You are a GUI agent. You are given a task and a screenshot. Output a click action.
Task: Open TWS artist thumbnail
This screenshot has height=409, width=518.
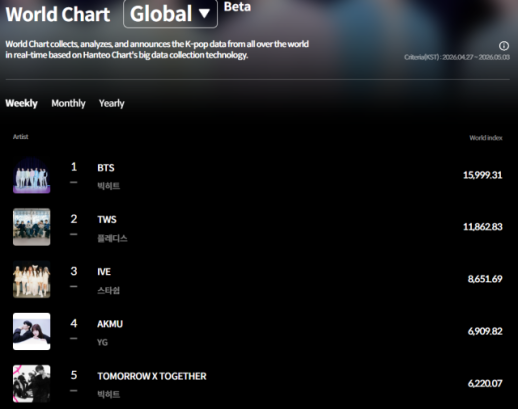click(x=32, y=227)
